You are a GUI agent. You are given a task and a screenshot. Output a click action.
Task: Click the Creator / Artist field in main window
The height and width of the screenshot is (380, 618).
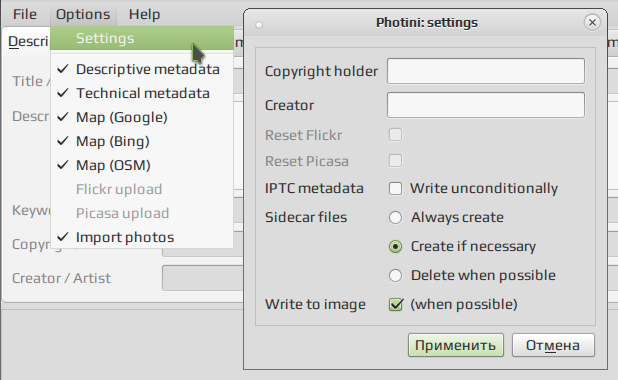click(202, 278)
